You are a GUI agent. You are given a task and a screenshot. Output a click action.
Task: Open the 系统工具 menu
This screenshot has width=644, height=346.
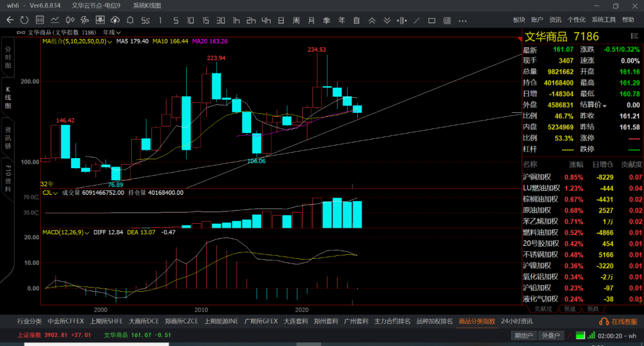coord(603,20)
